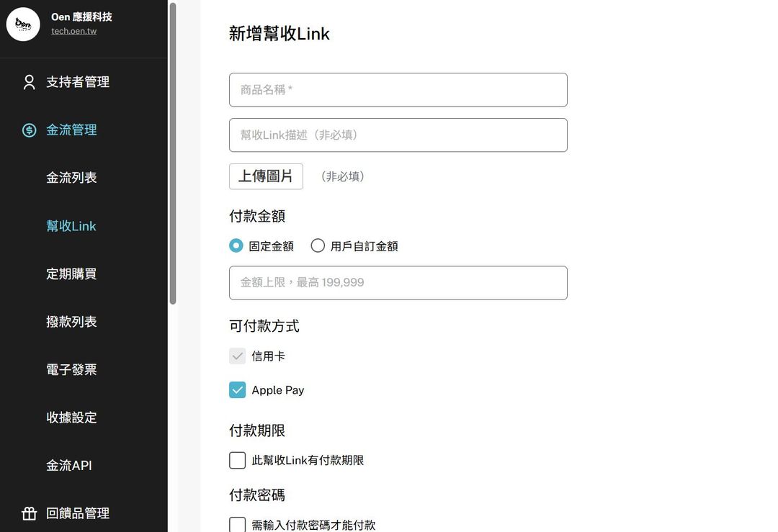Open the 撥款列表 page
The height and width of the screenshot is (532, 778).
(71, 321)
